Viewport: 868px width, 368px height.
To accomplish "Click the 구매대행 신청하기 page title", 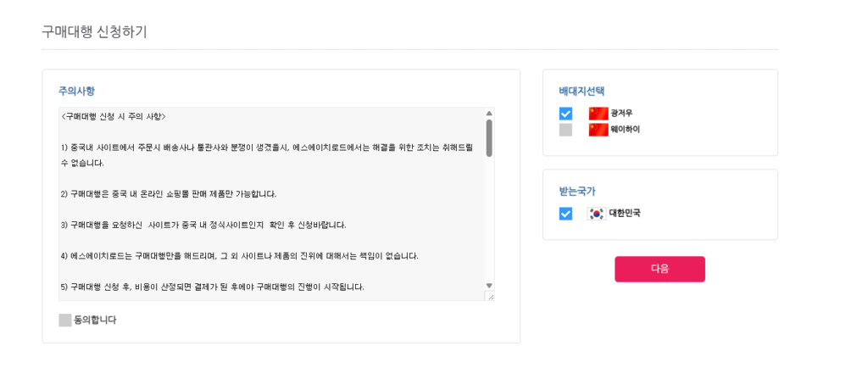I will [94, 31].
